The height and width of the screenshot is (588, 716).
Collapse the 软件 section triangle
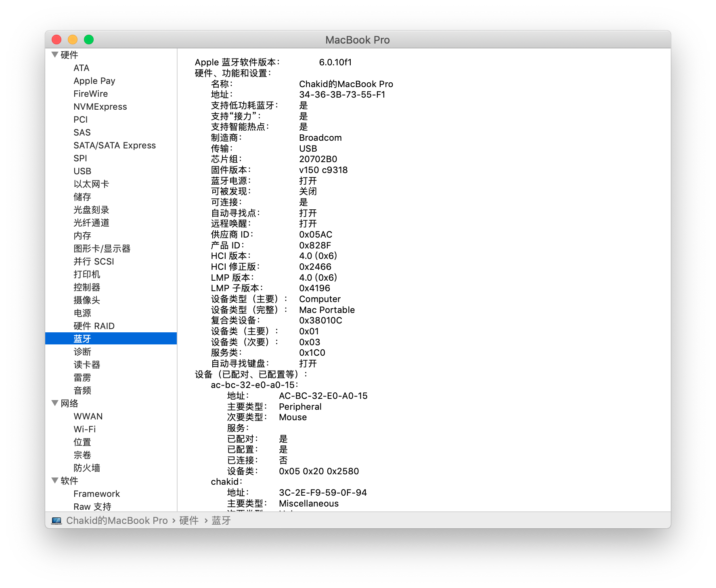tap(55, 480)
